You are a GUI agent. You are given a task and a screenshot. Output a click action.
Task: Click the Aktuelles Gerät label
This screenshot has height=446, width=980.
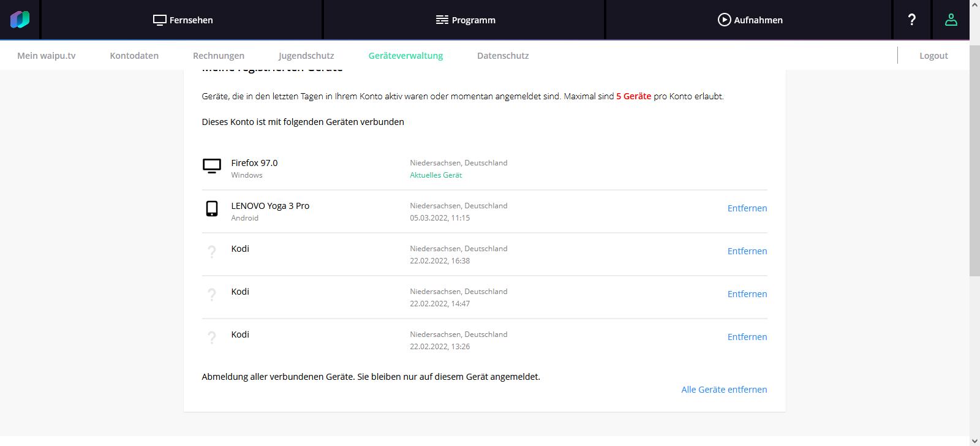[436, 175]
